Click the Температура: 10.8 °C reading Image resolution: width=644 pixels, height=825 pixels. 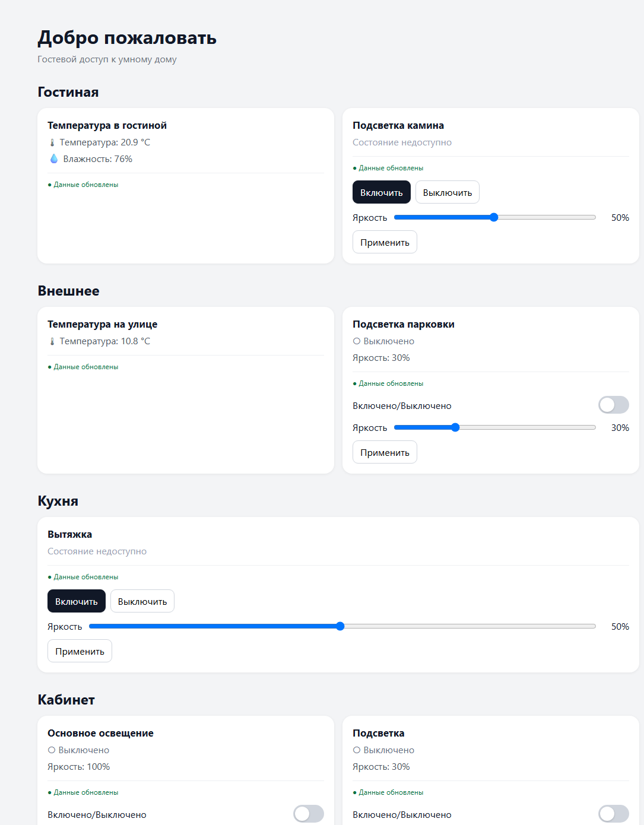[x=105, y=341]
